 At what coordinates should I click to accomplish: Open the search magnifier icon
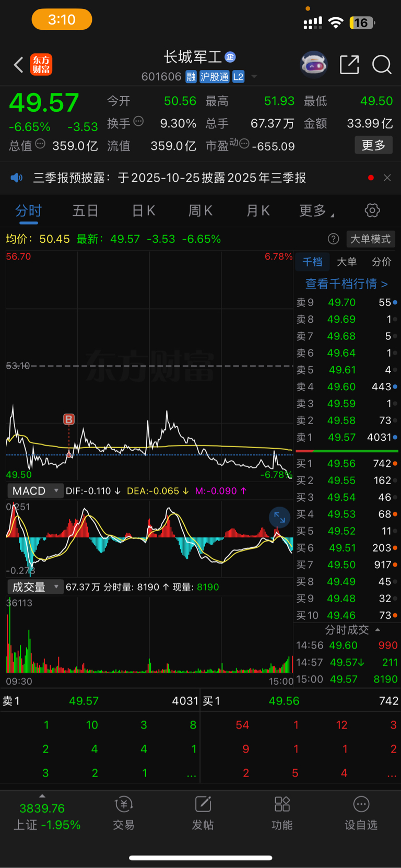382,65
